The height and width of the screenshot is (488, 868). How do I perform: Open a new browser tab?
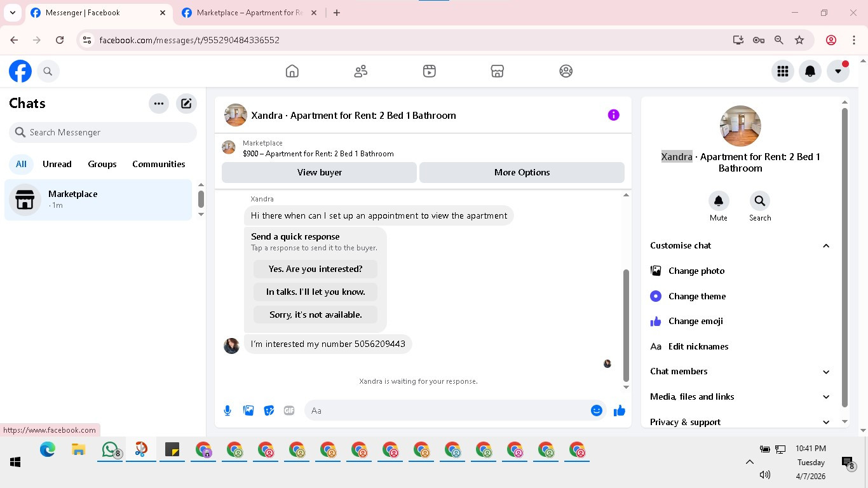[x=337, y=13]
